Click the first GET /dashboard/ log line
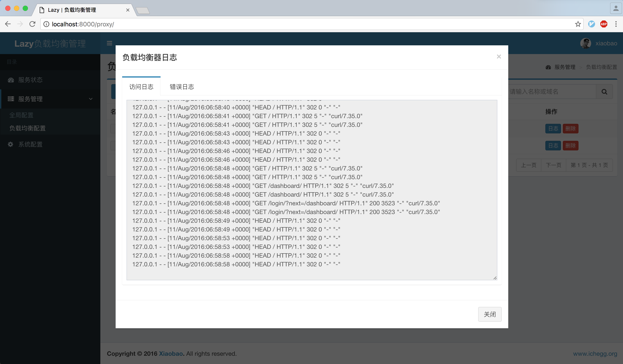 [x=263, y=186]
